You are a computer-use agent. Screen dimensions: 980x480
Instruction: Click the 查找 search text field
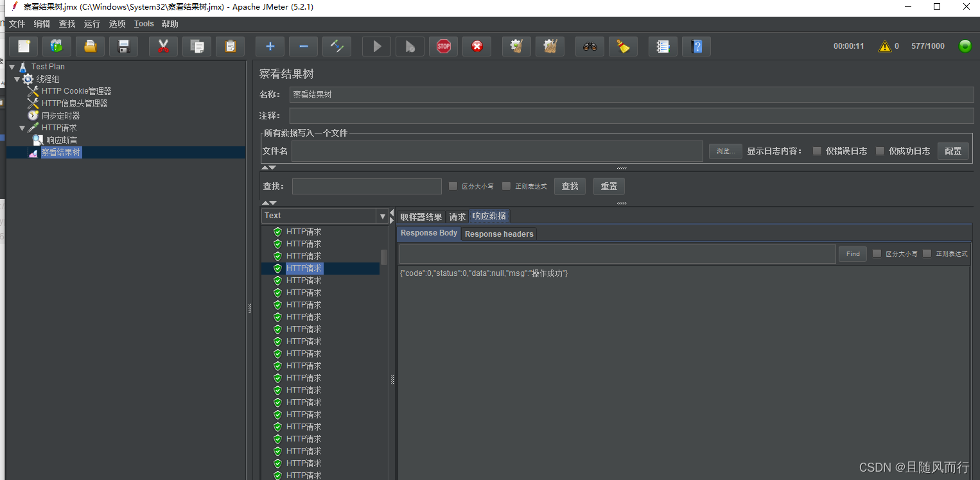[367, 186]
